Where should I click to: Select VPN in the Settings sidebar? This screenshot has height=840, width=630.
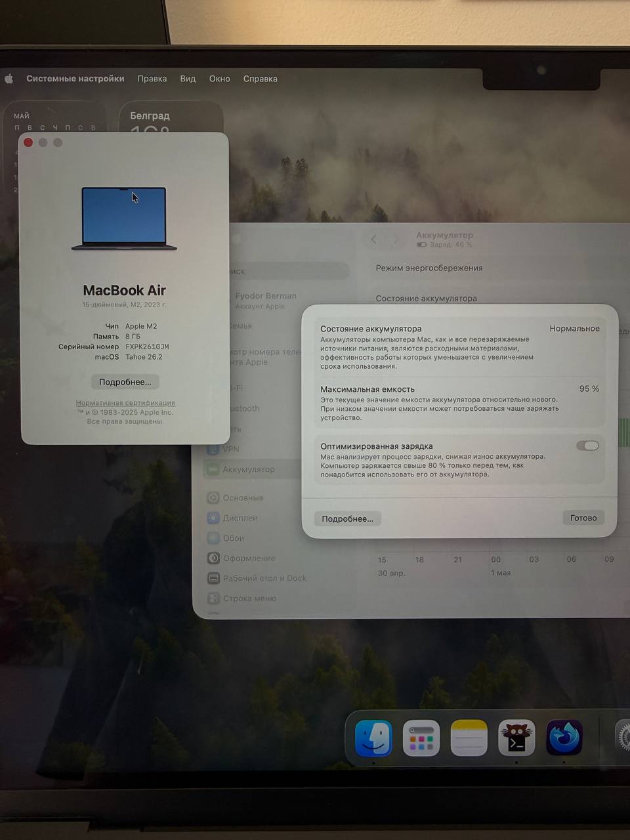coord(231,449)
